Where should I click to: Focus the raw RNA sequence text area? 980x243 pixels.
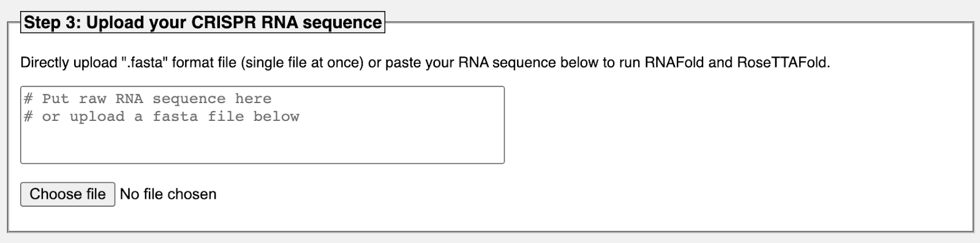point(262,125)
